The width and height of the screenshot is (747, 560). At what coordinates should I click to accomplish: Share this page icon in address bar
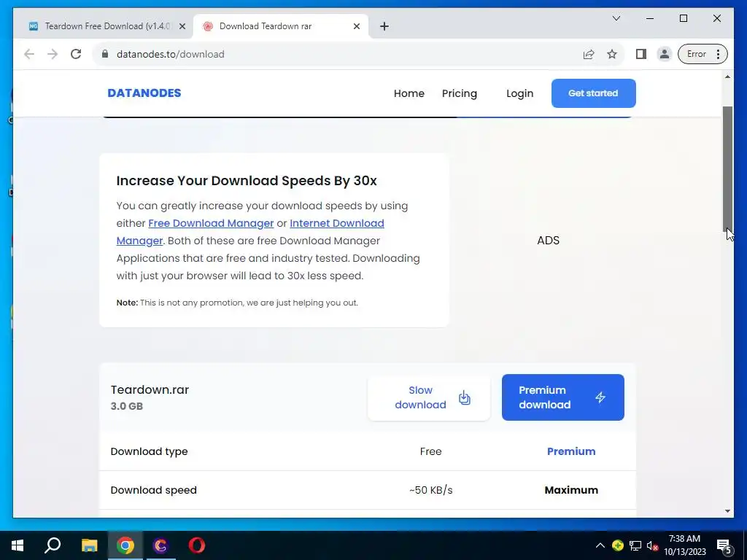click(x=589, y=54)
